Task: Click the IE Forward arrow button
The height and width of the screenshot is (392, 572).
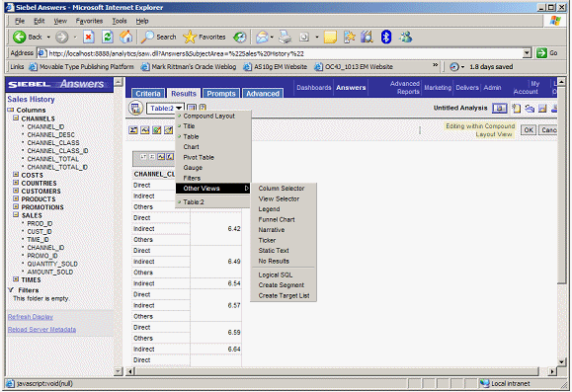Action: [x=61, y=37]
